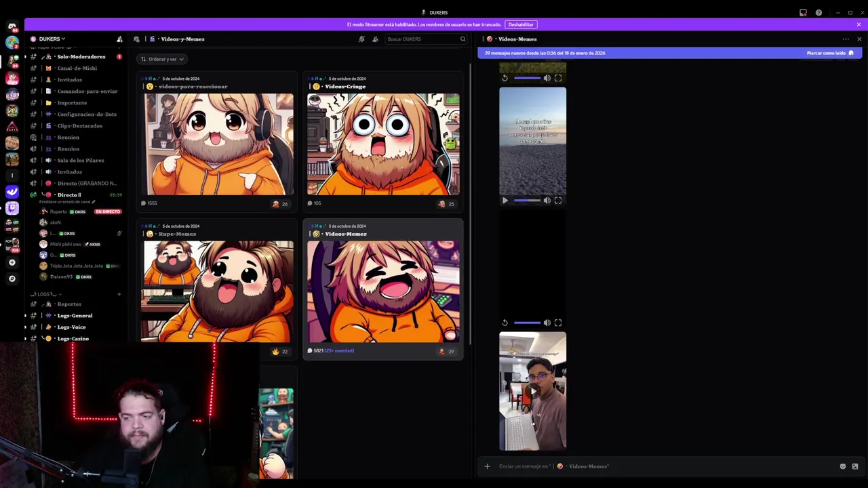This screenshot has width=868, height=488.
Task: Join Sala de los Pilares voice channel
Action: (77, 161)
